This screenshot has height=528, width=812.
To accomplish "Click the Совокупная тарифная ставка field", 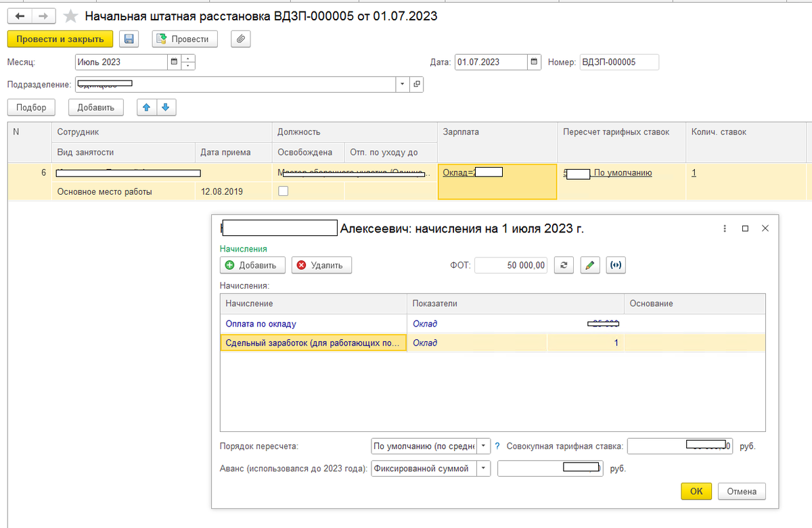I will point(679,446).
